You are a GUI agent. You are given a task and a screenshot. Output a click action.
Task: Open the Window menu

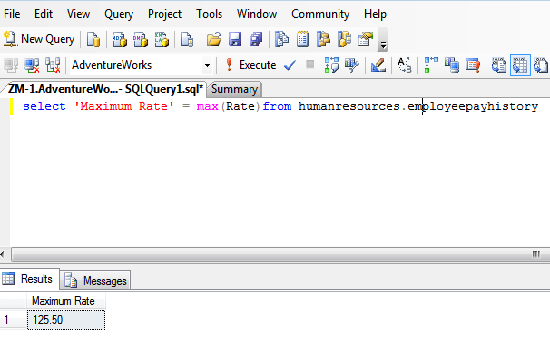(x=257, y=14)
